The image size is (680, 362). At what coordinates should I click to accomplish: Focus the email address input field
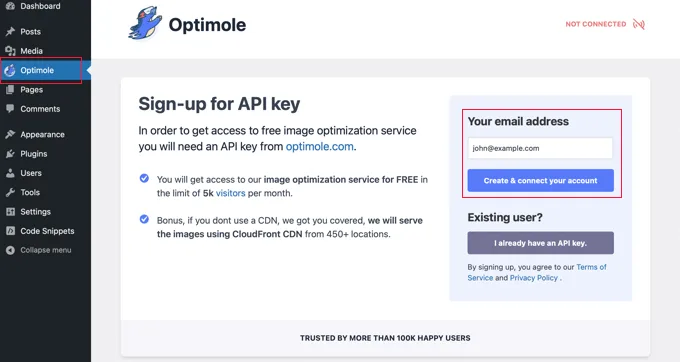point(540,148)
